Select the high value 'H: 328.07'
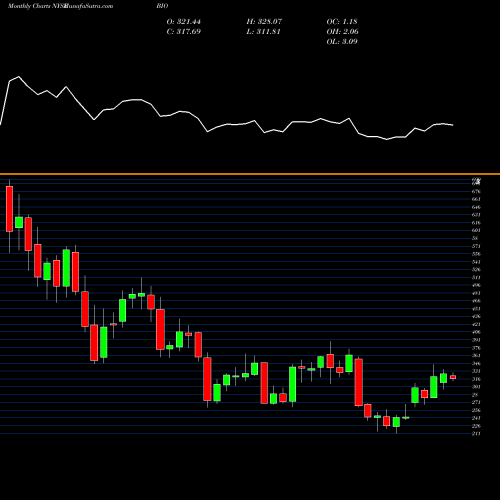This screenshot has width=500, height=500. (x=264, y=22)
